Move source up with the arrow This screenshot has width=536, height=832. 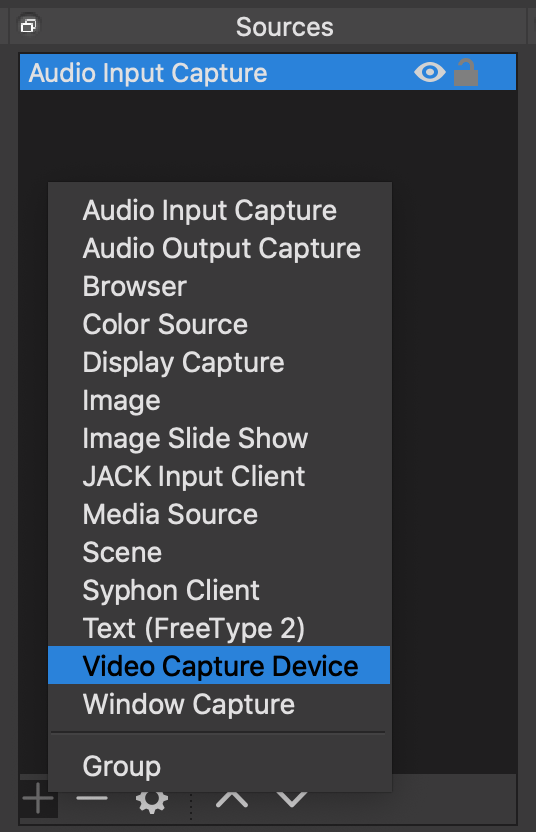point(232,799)
